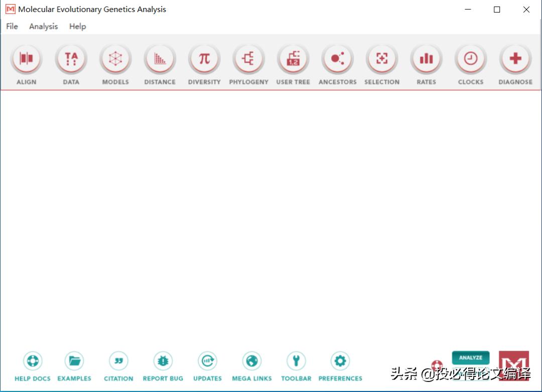This screenshot has height=392, width=542.
Task: Click the DIAGNOSE plus icon
Action: point(515,59)
